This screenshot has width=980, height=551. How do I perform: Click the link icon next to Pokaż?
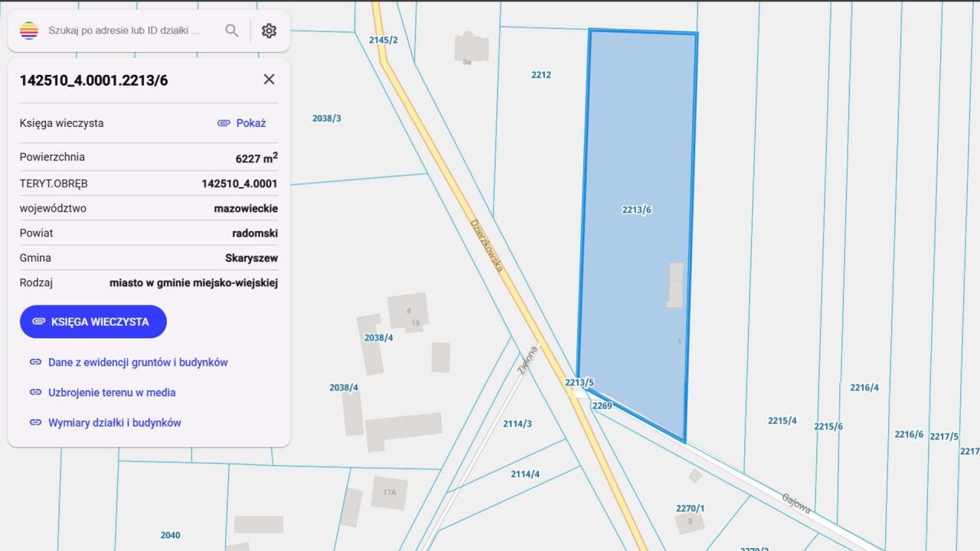[223, 122]
